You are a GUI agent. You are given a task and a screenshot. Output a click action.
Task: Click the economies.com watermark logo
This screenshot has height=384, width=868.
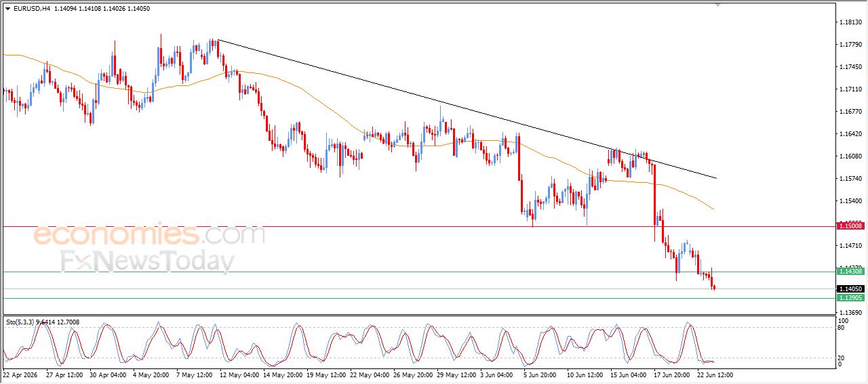click(149, 234)
